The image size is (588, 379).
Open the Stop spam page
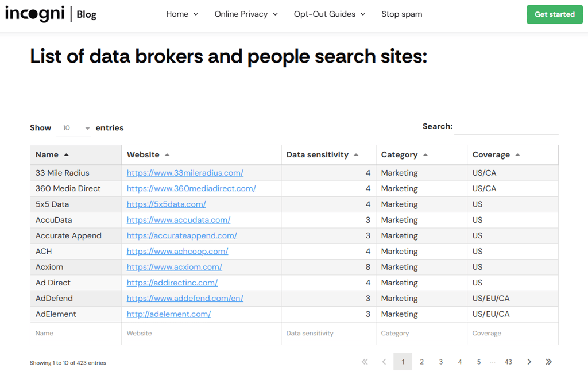pyautogui.click(x=401, y=14)
